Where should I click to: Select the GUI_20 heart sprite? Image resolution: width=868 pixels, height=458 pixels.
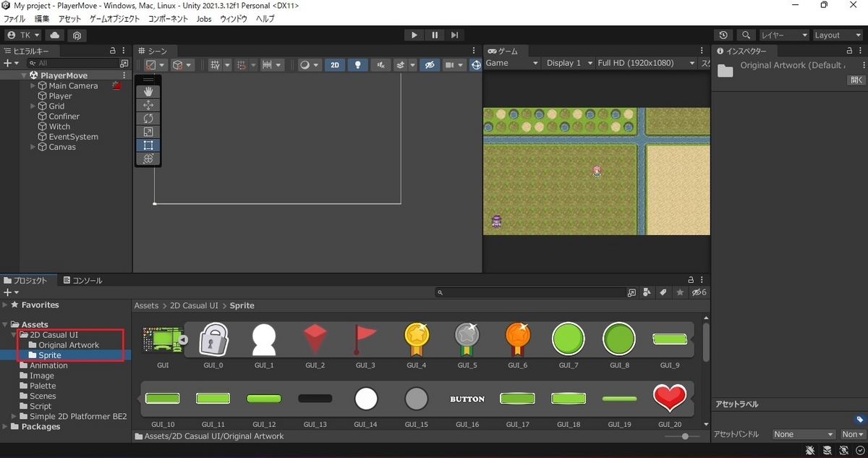669,398
